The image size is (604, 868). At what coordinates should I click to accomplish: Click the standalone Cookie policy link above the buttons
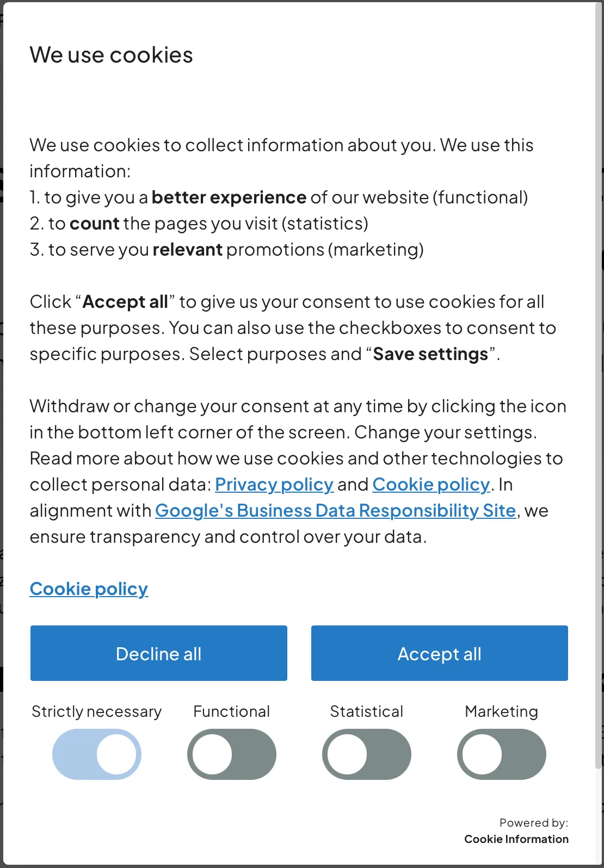(89, 588)
